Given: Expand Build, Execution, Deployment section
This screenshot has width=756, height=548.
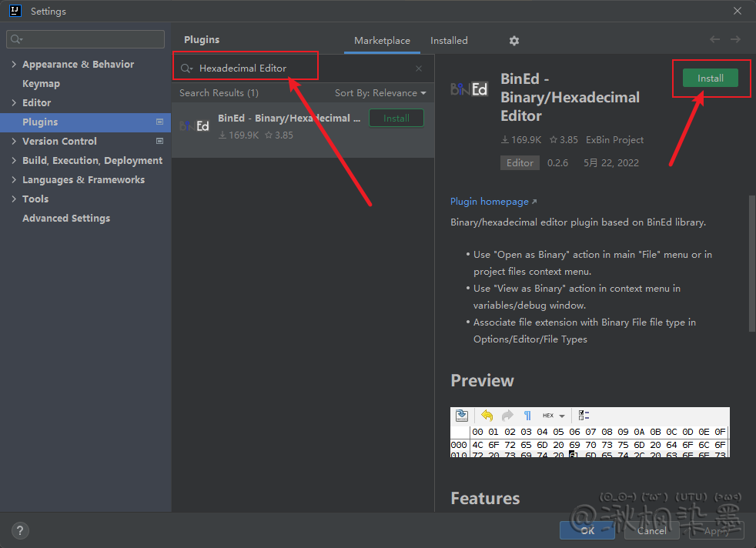Looking at the screenshot, I should (x=14, y=161).
